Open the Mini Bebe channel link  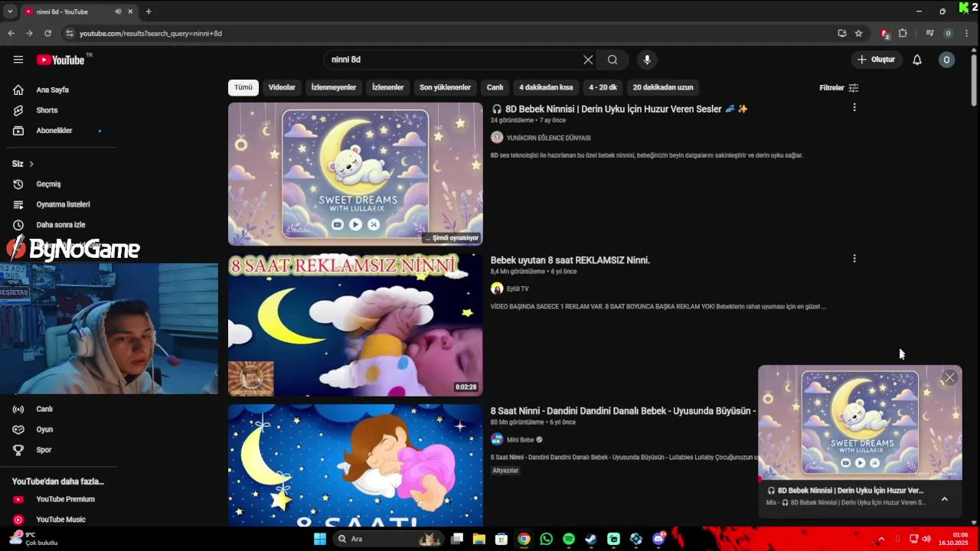[x=520, y=440]
